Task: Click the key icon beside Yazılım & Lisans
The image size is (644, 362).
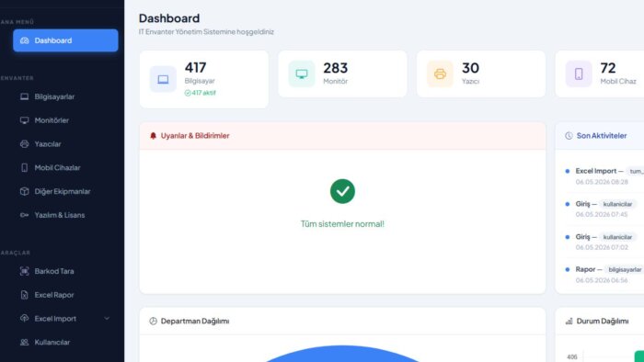Action: [25, 215]
